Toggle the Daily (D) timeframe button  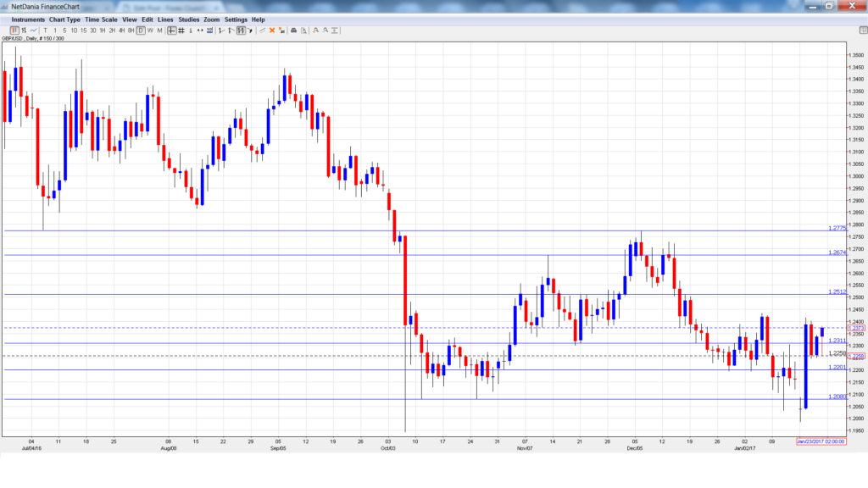141,30
